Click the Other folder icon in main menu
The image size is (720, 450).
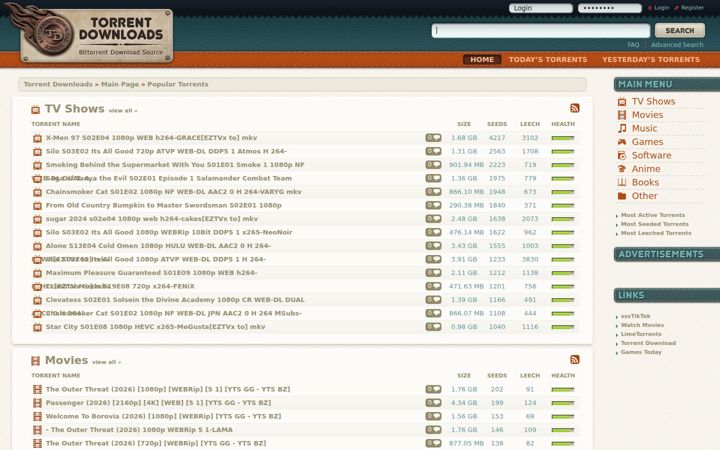(x=622, y=196)
